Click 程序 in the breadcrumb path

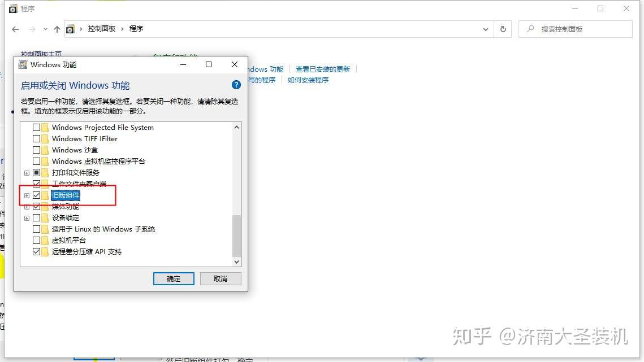(136, 29)
